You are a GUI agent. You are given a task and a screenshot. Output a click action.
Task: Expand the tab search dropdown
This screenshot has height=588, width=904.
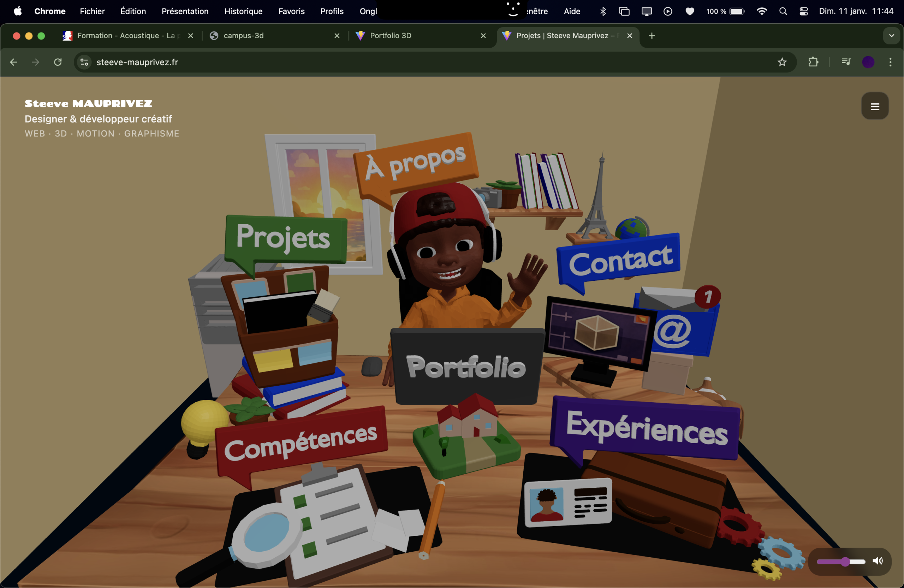891,36
